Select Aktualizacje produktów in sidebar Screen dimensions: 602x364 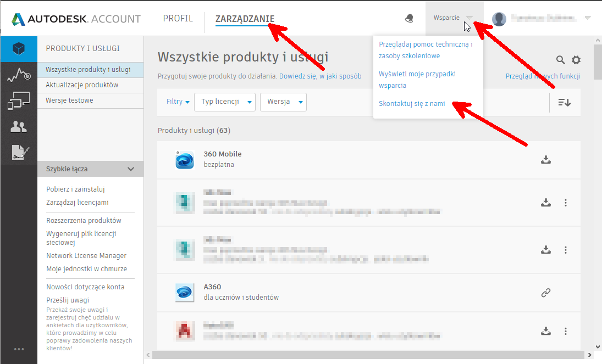[x=91, y=85]
